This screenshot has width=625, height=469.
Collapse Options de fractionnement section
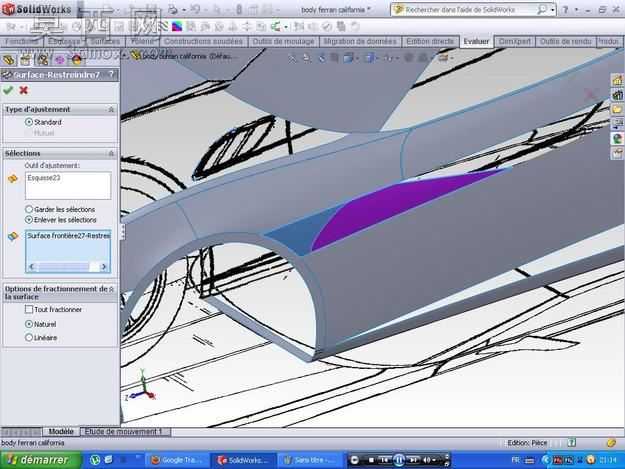tap(111, 289)
